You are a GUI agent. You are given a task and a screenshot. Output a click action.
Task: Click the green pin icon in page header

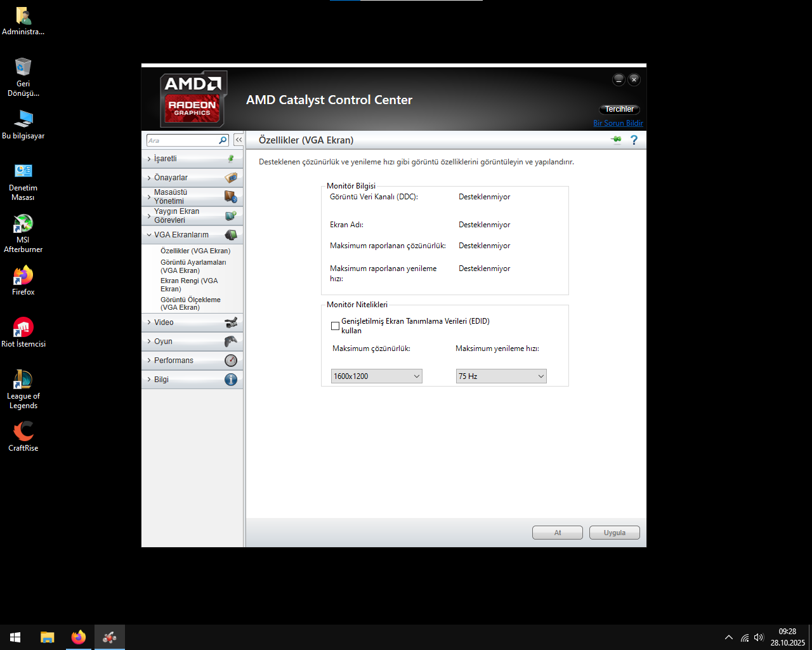click(616, 140)
